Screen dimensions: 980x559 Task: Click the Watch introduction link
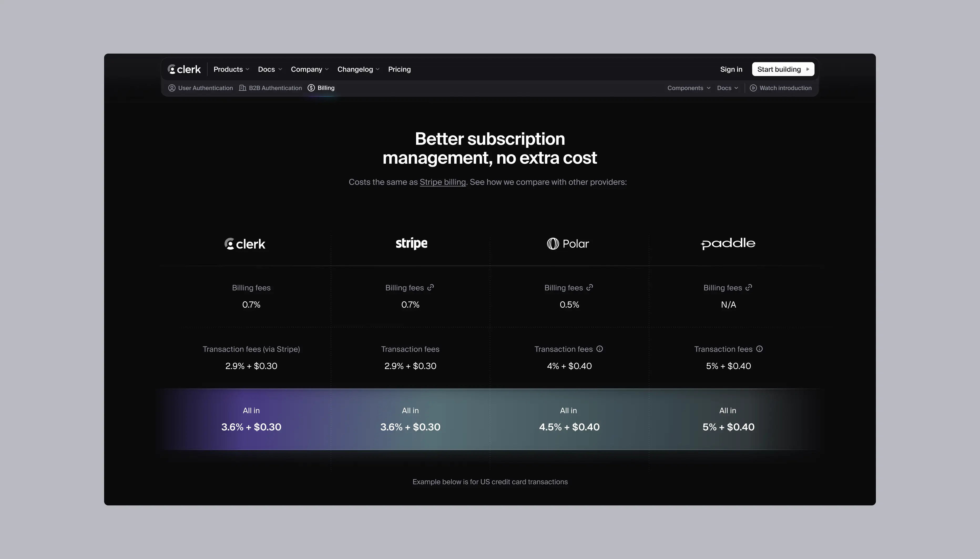pyautogui.click(x=781, y=88)
